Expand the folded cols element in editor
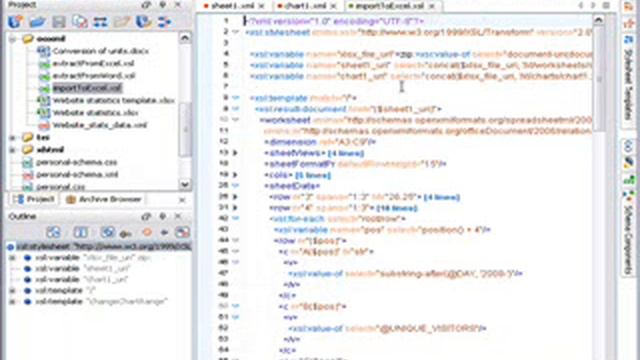Screen dimensions: 640x360 tap(235, 175)
